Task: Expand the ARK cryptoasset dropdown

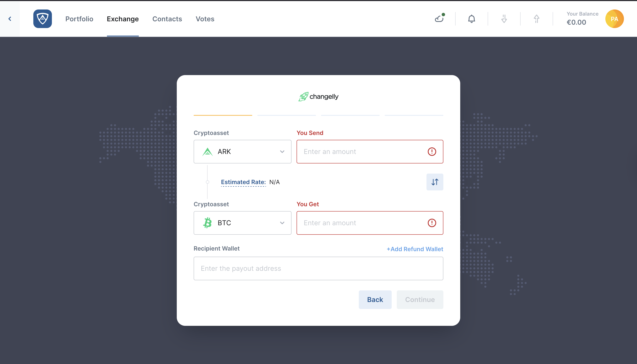Action: click(242, 151)
